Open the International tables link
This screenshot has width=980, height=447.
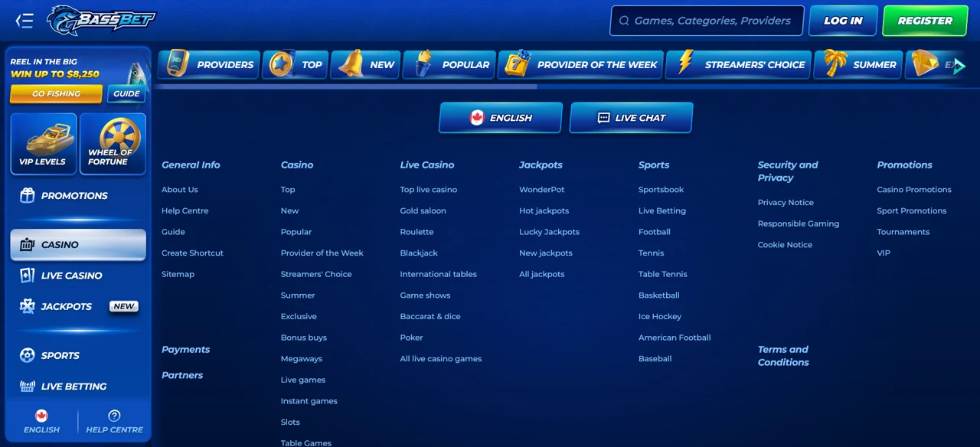[438, 274]
